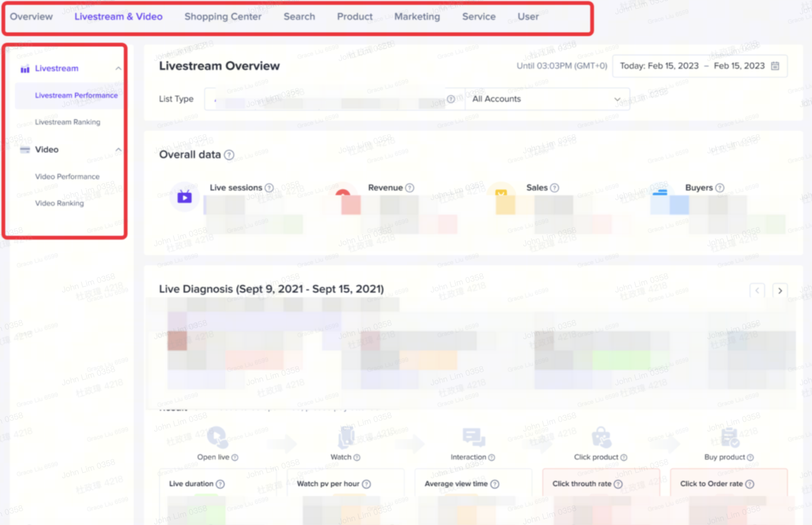Collapse the Livestream sidebar section
812x525 pixels.
click(x=118, y=68)
